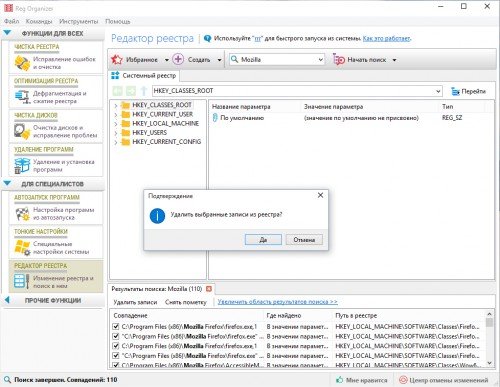The width and height of the screenshot is (500, 387).
Task: Click the HKEY_USERS folder icon
Action: point(126,133)
